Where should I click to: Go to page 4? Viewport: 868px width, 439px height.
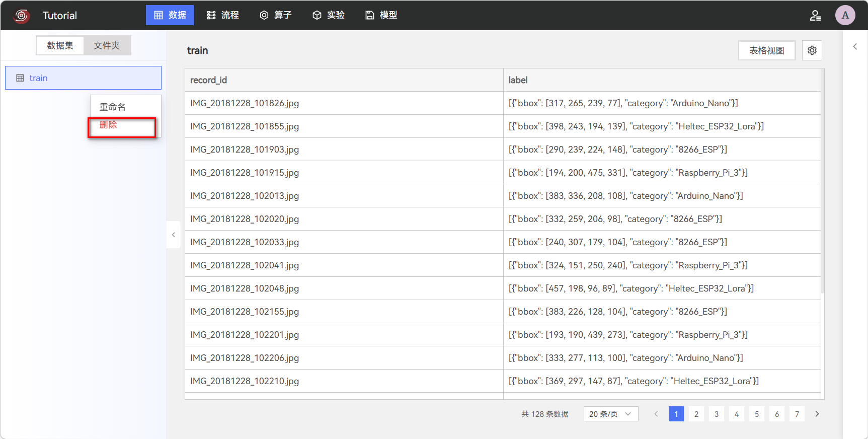[737, 414]
